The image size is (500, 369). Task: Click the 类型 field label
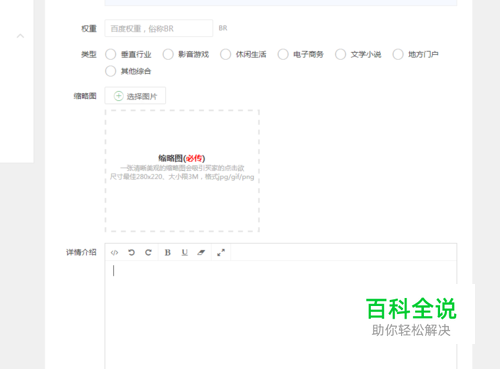coord(89,54)
